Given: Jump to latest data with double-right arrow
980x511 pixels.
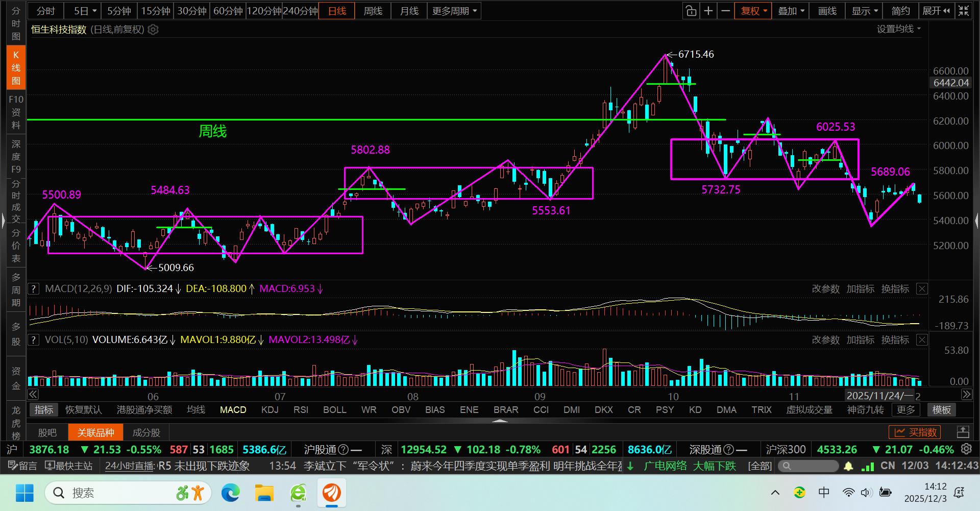Looking at the screenshot, I should coord(967,394).
